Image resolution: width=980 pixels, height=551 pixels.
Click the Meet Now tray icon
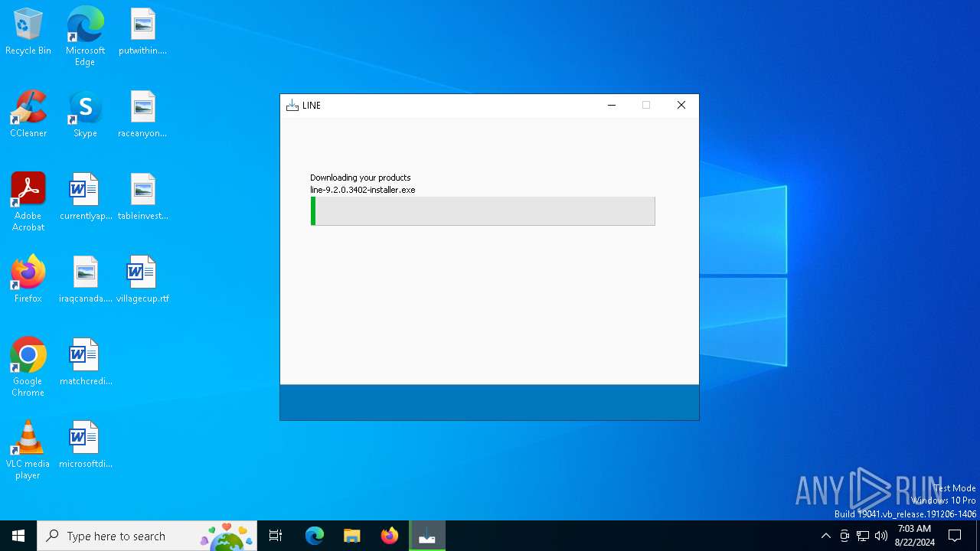[x=844, y=536]
